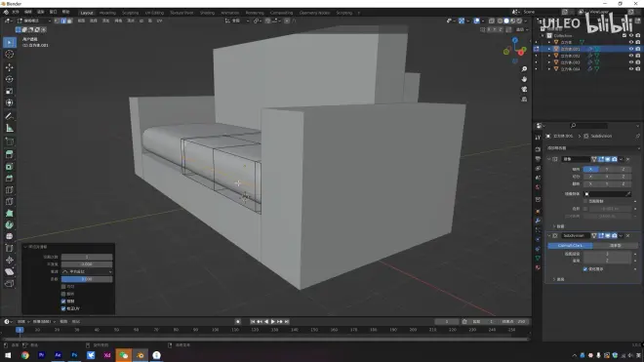Click the Windows Start button
Image resolution: width=644 pixels, height=362 pixels.
point(8,355)
